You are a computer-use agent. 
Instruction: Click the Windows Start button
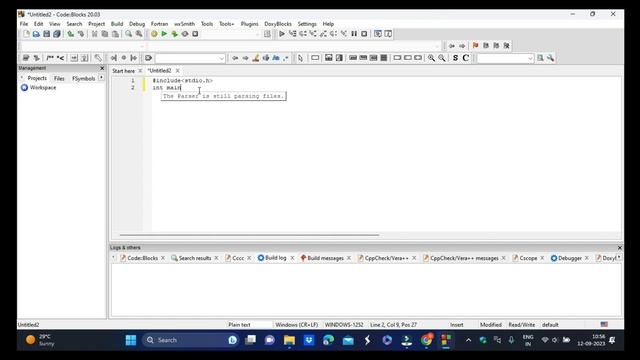click(x=131, y=340)
